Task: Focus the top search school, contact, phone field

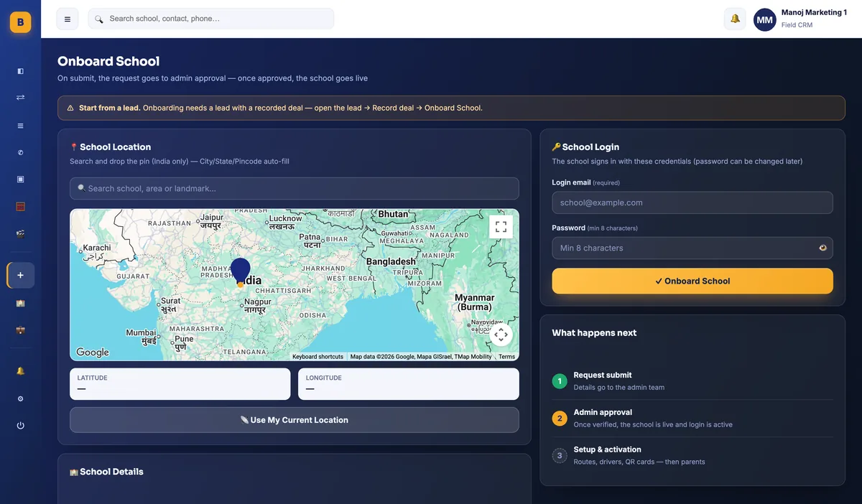Action: [211, 19]
